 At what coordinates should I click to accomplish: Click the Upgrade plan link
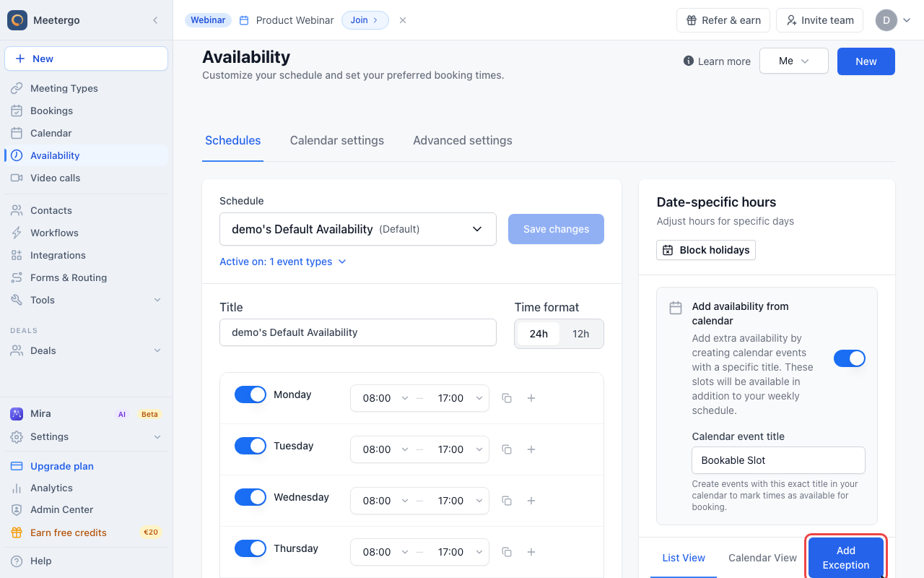click(x=62, y=466)
